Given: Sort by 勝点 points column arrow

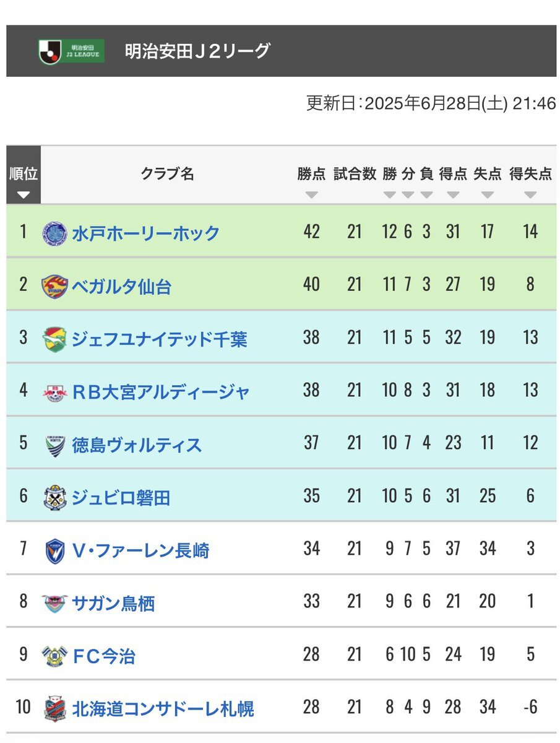Looking at the screenshot, I should coord(311,195).
